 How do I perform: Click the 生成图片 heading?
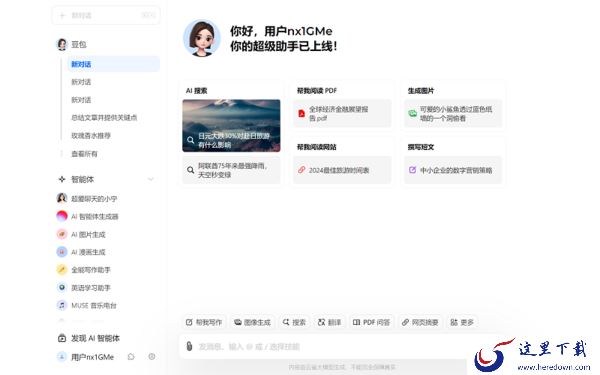pyautogui.click(x=421, y=91)
